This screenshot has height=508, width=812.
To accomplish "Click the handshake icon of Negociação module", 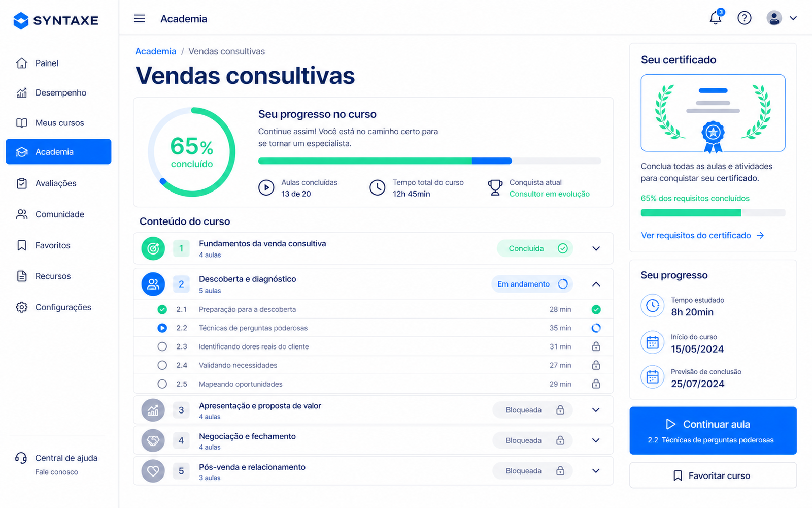I will point(153,440).
